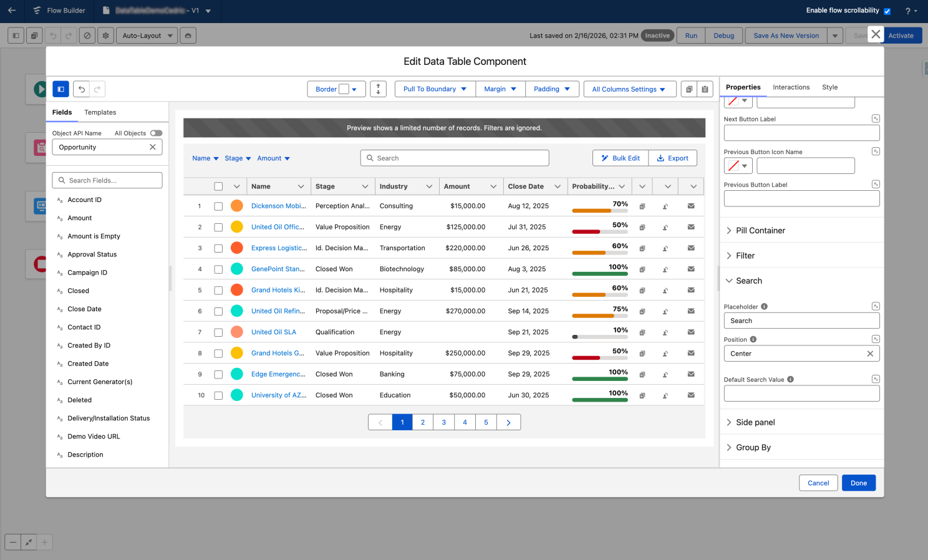Open the Stage filter menu
Image resolution: width=928 pixels, height=560 pixels.
pyautogui.click(x=238, y=158)
